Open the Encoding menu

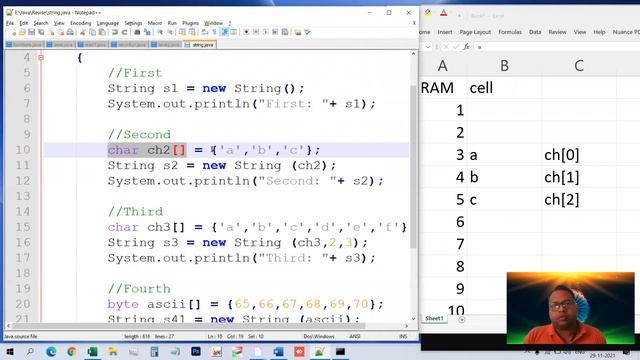[80, 23]
